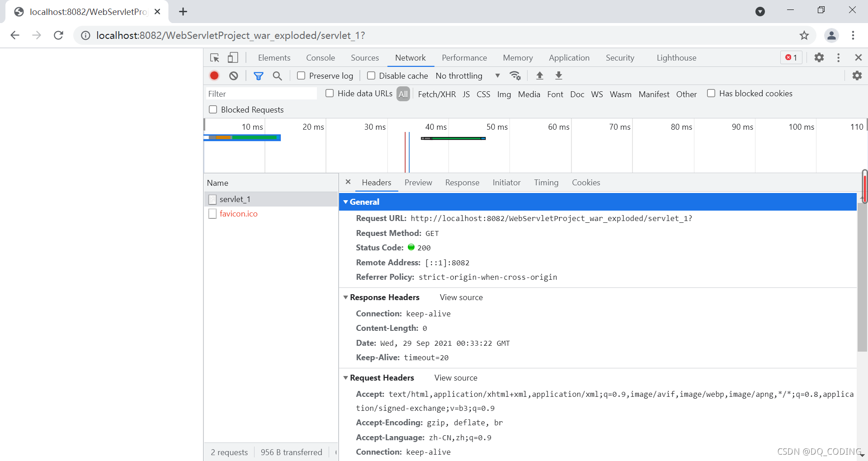Switch to the Elements panel

[274, 57]
